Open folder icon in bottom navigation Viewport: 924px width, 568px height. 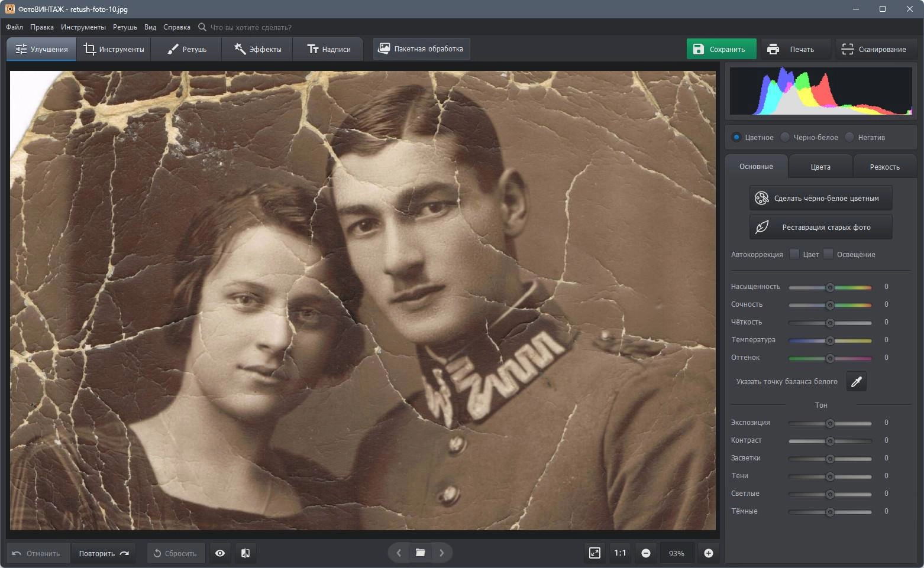point(421,553)
